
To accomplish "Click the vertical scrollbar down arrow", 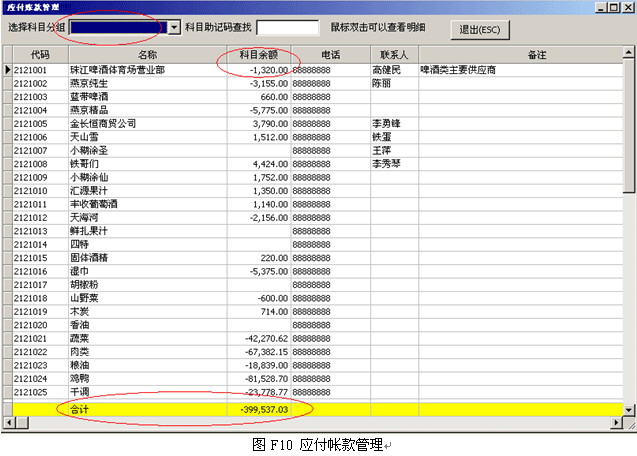I will point(629,409).
